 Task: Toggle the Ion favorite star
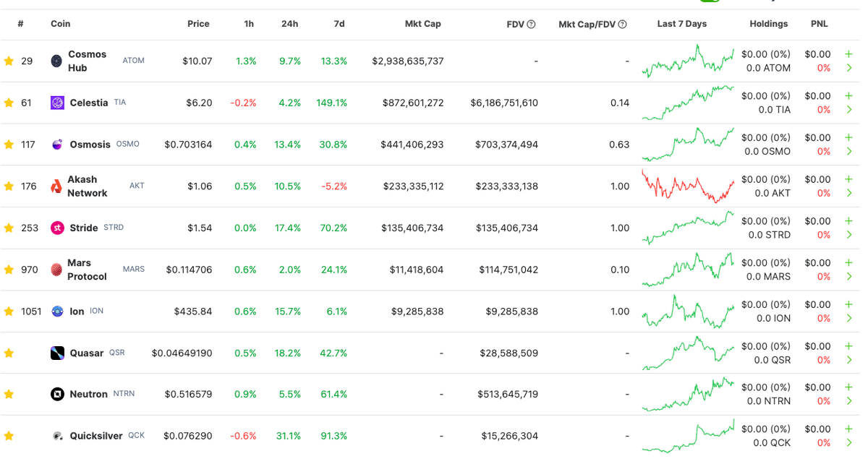[x=9, y=312]
